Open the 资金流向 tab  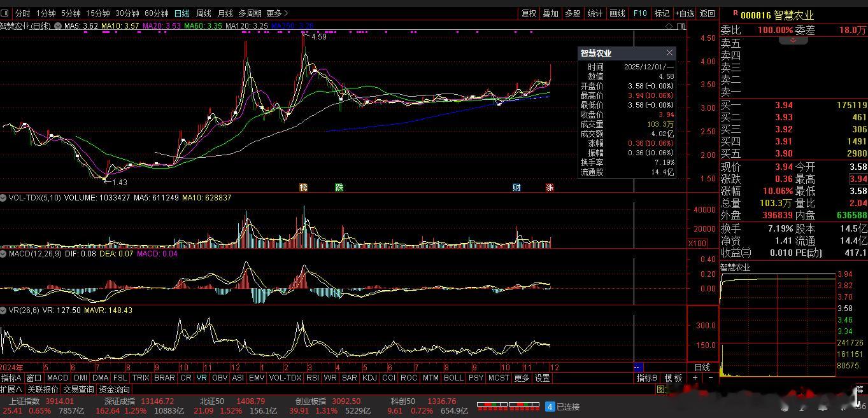pyautogui.click(x=114, y=389)
